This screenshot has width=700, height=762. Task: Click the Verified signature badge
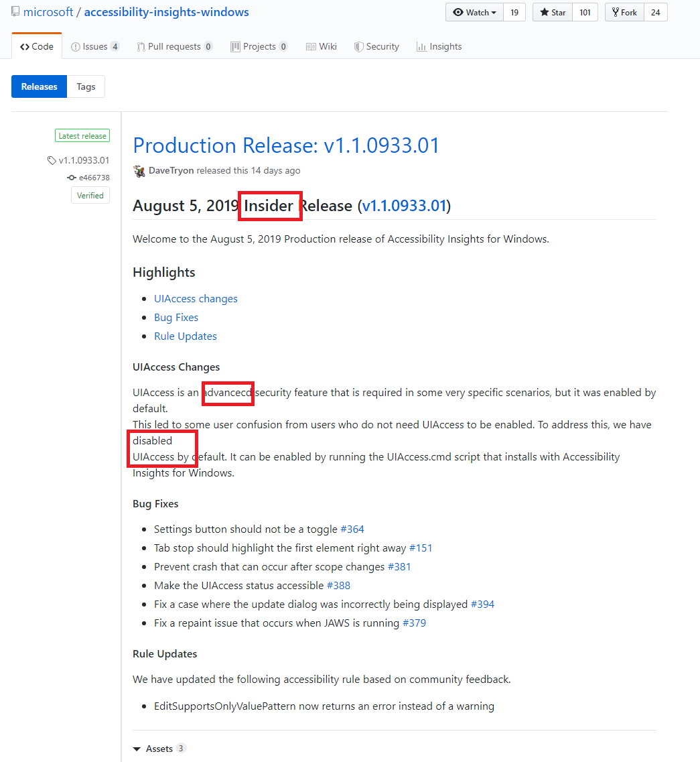coord(90,196)
